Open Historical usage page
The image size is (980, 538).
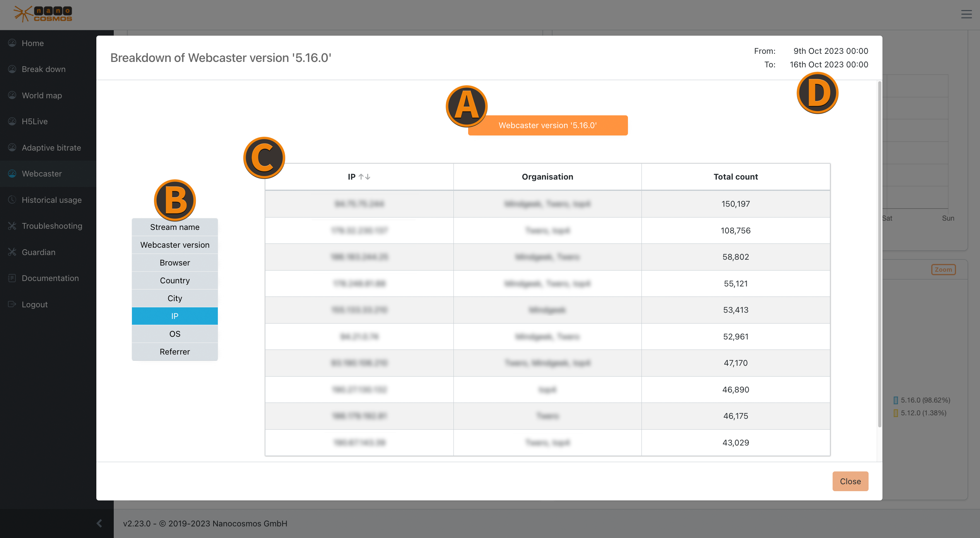[52, 200]
